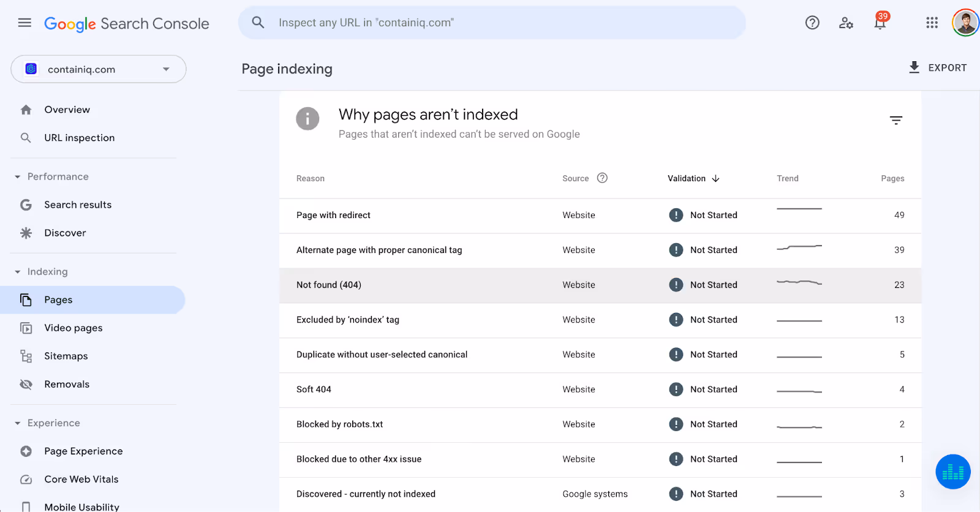Screen dimensions: 980x512
Task: Open Duplicate without user-selected canonical row
Action: pos(600,355)
